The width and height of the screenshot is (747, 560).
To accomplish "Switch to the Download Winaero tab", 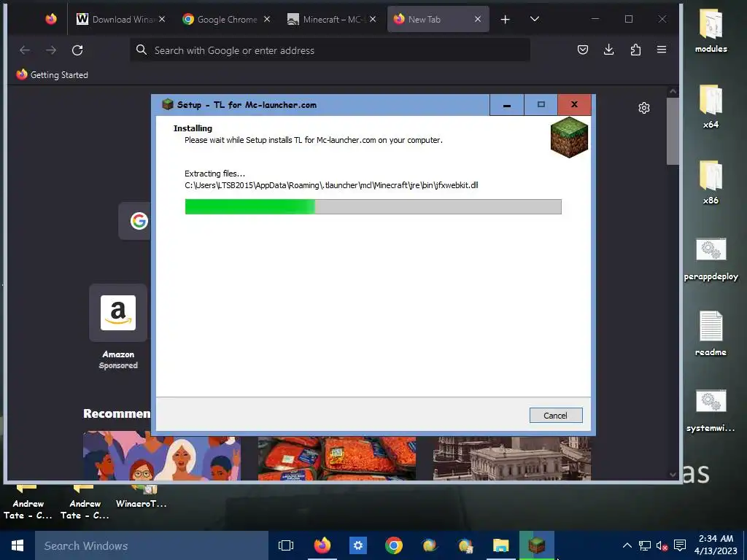I will click(x=115, y=19).
